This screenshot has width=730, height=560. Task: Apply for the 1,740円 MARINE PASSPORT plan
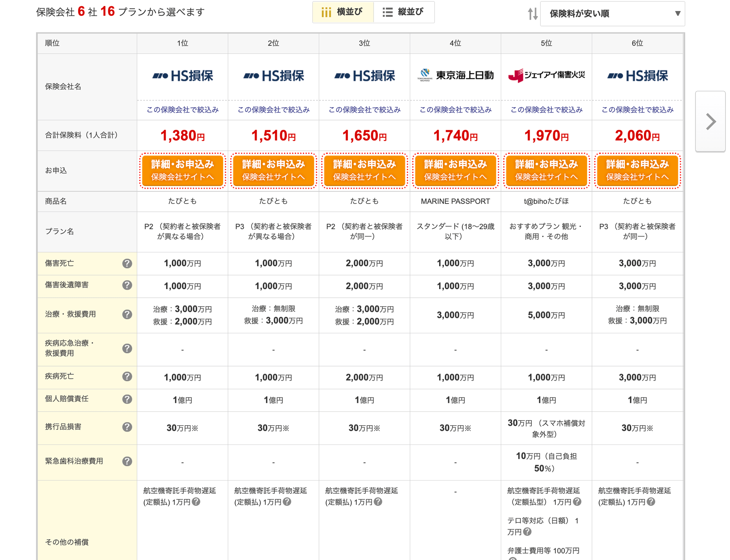455,170
